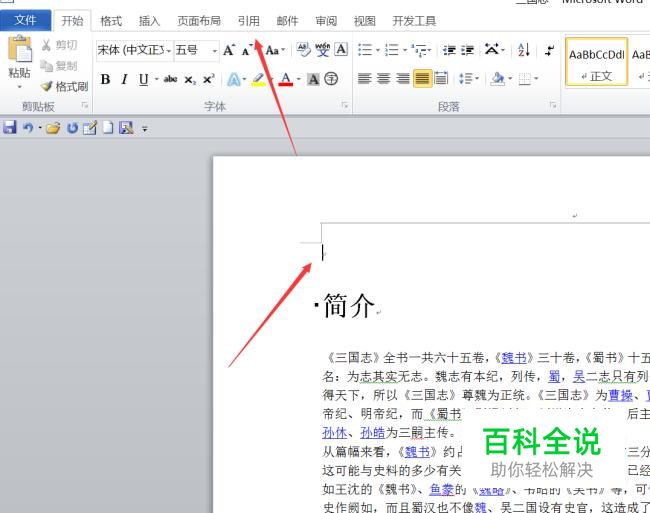Apply the red font color button
650x513 pixels.
click(286, 79)
